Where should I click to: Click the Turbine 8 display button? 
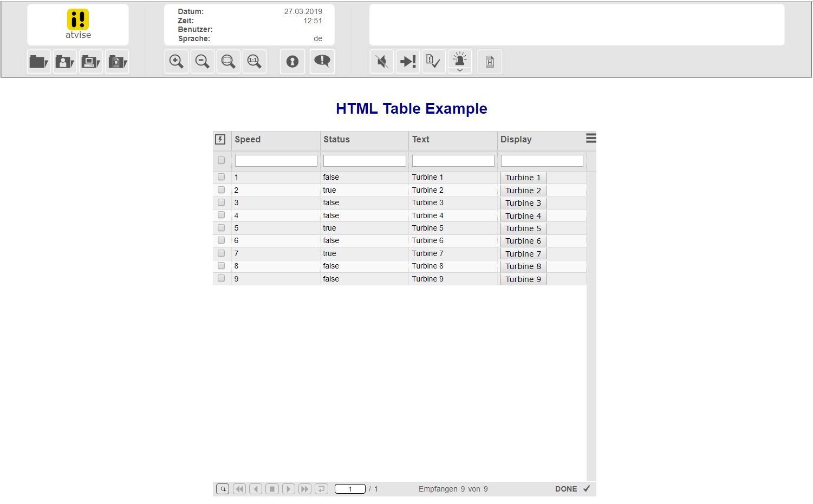point(523,266)
